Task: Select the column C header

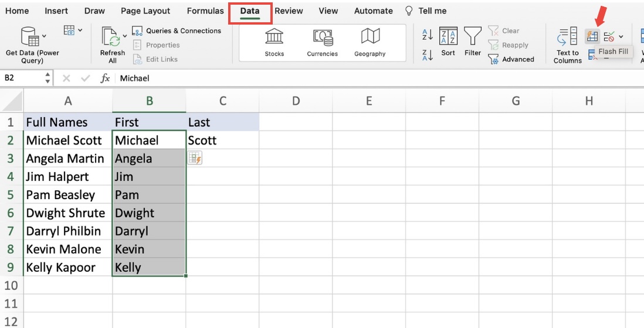Action: point(223,101)
